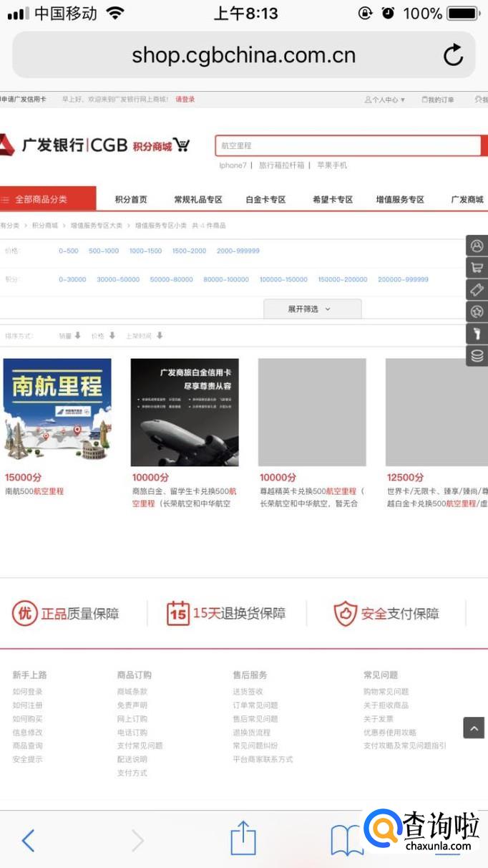The height and width of the screenshot is (868, 488).
Task: Click the shopping cart icon in right sidebar
Action: (477, 268)
